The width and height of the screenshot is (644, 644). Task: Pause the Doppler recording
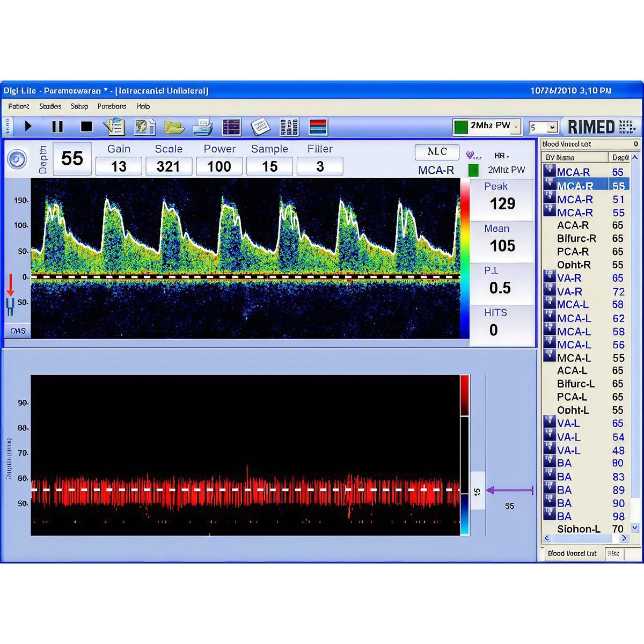[x=57, y=127]
